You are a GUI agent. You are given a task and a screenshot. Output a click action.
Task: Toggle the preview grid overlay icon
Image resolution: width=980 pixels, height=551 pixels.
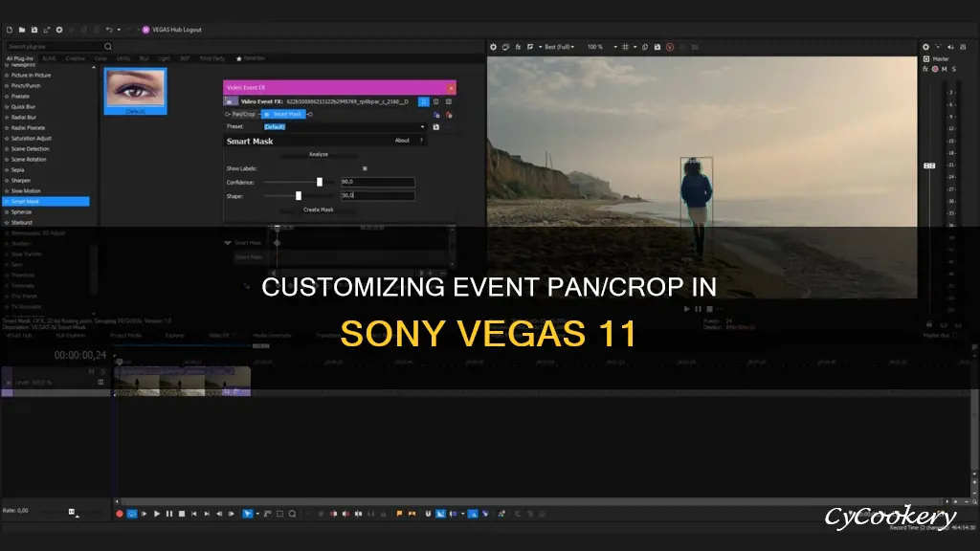[x=625, y=47]
